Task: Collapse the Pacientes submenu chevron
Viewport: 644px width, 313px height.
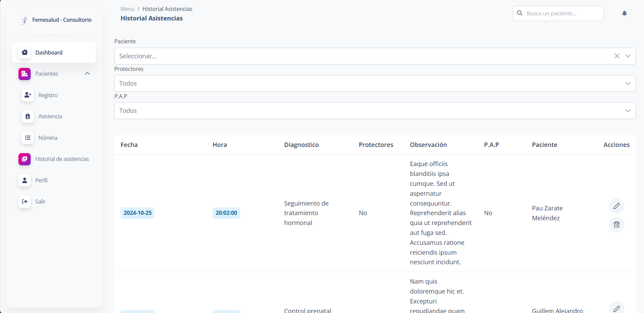Action: (x=87, y=74)
